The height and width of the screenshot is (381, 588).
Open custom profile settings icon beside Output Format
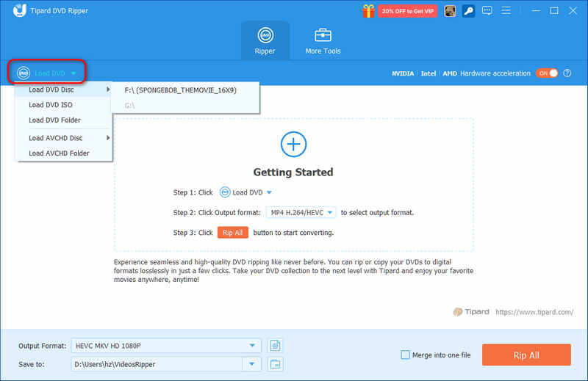275,346
